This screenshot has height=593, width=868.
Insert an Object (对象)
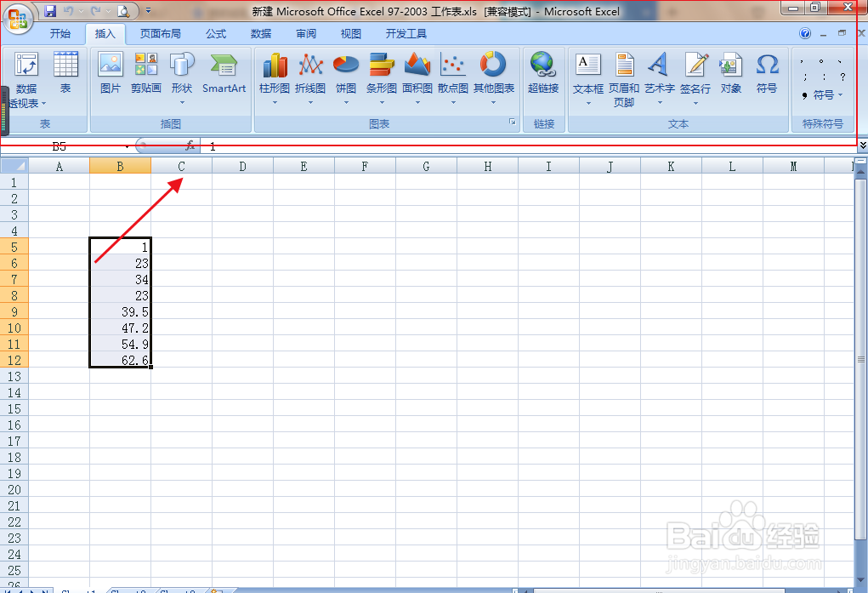731,72
